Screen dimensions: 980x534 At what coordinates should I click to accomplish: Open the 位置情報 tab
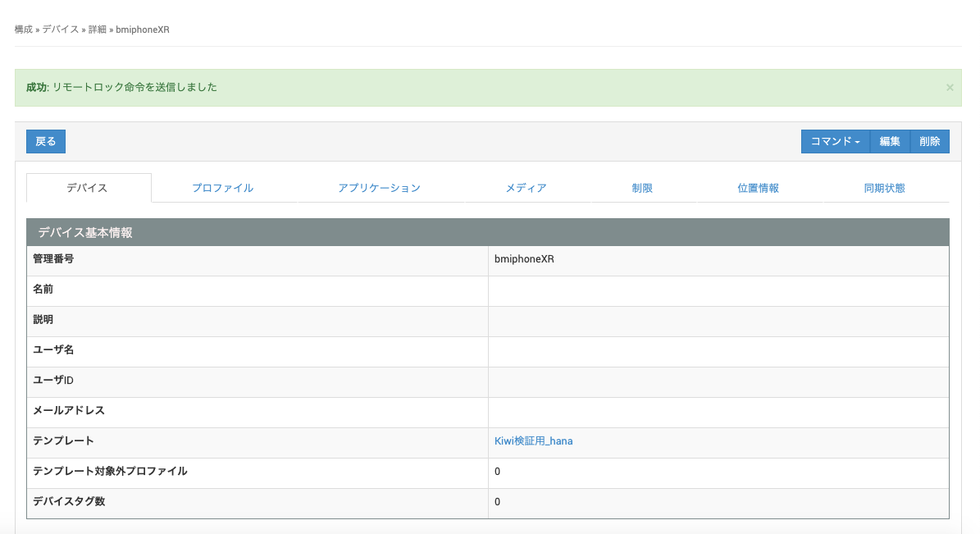(758, 188)
